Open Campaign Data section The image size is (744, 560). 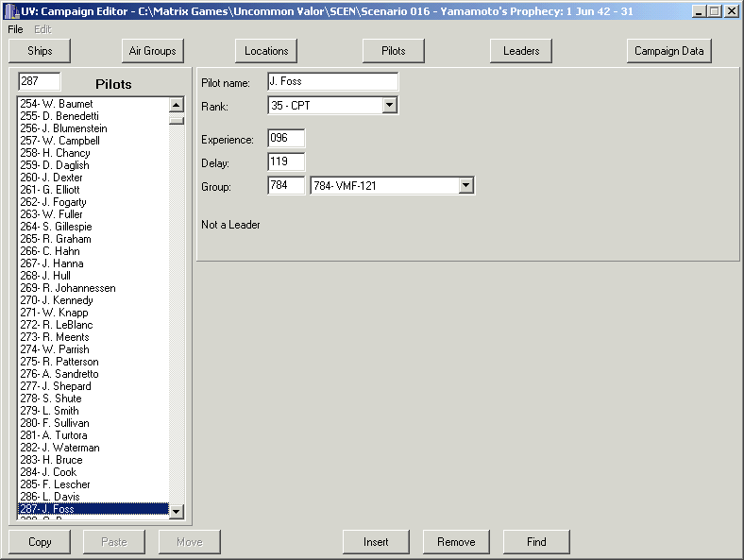click(669, 51)
